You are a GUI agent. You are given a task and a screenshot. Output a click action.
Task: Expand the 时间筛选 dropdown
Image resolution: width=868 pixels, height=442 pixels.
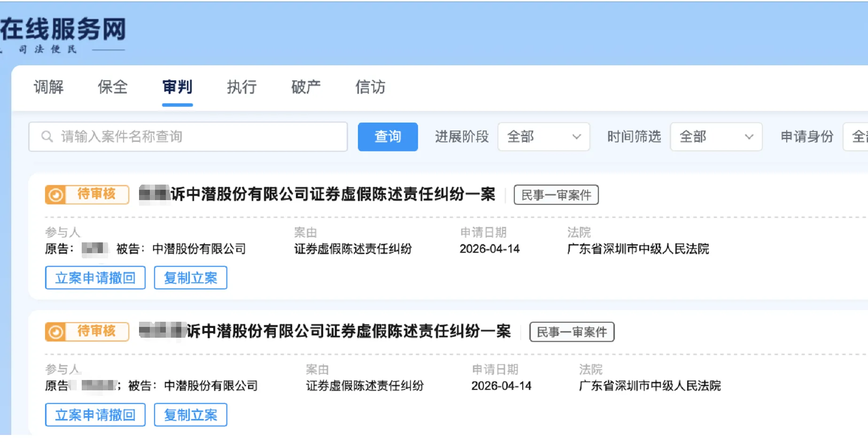pyautogui.click(x=716, y=137)
